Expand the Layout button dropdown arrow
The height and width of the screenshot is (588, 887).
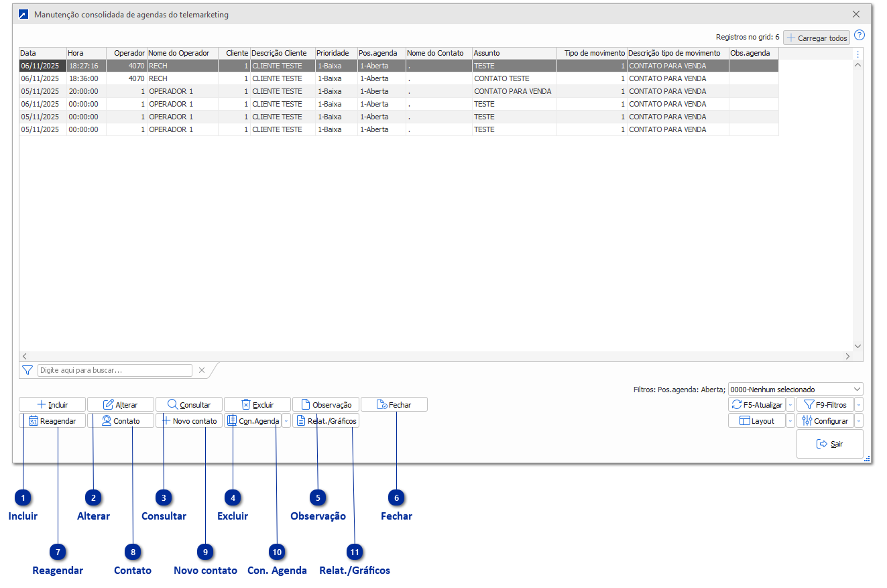coord(790,421)
